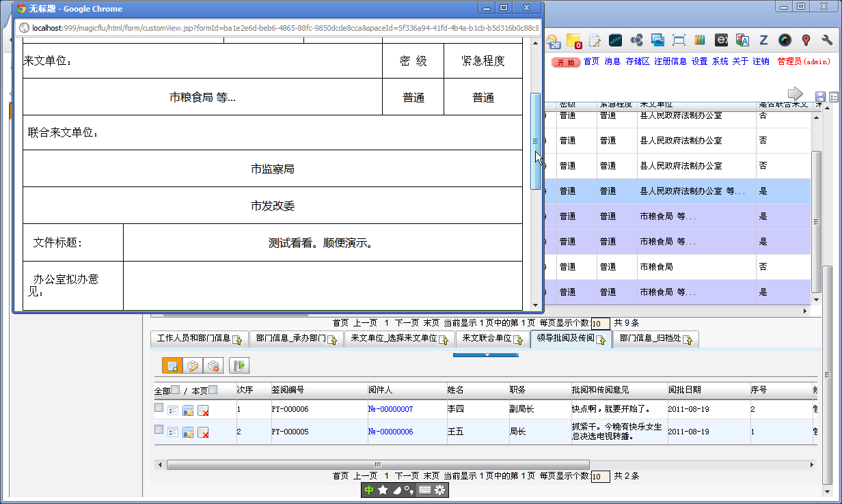Click popup scrollbar up arrow
The height and width of the screenshot is (504, 842).
point(536,44)
